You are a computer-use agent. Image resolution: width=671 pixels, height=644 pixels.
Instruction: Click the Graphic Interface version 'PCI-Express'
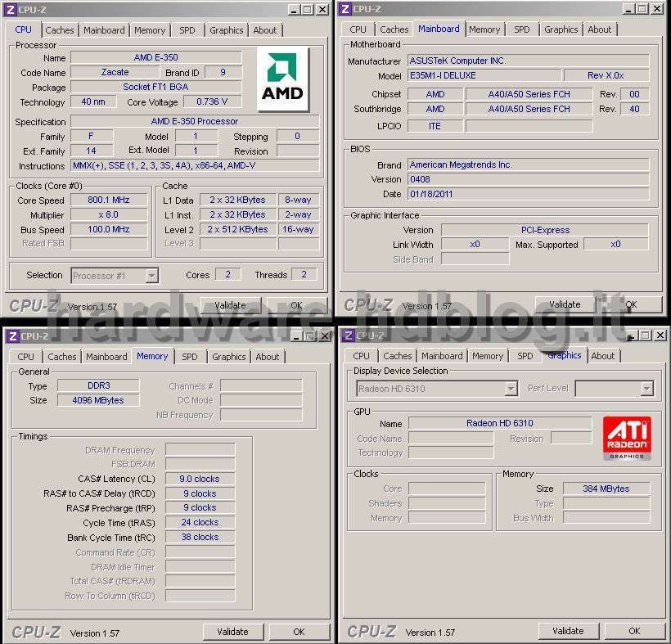tap(545, 230)
